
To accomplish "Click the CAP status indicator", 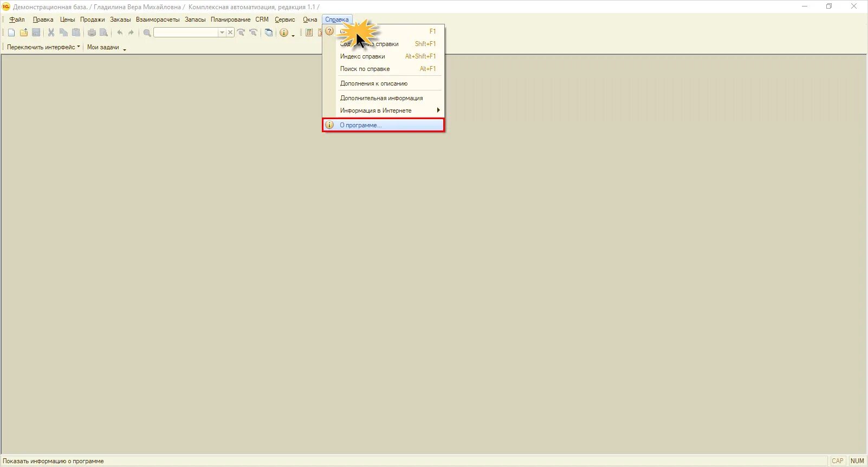I will (838, 461).
